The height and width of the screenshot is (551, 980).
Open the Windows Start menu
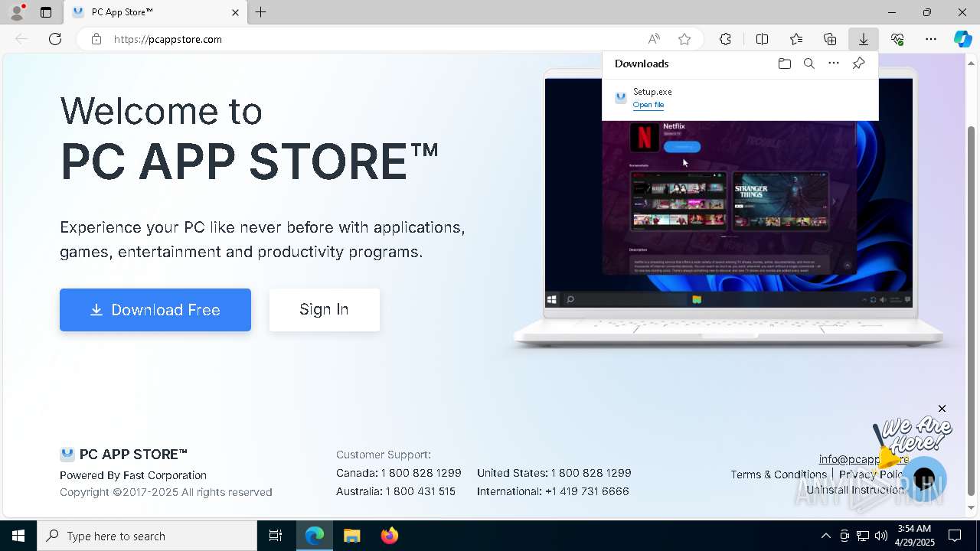(18, 536)
